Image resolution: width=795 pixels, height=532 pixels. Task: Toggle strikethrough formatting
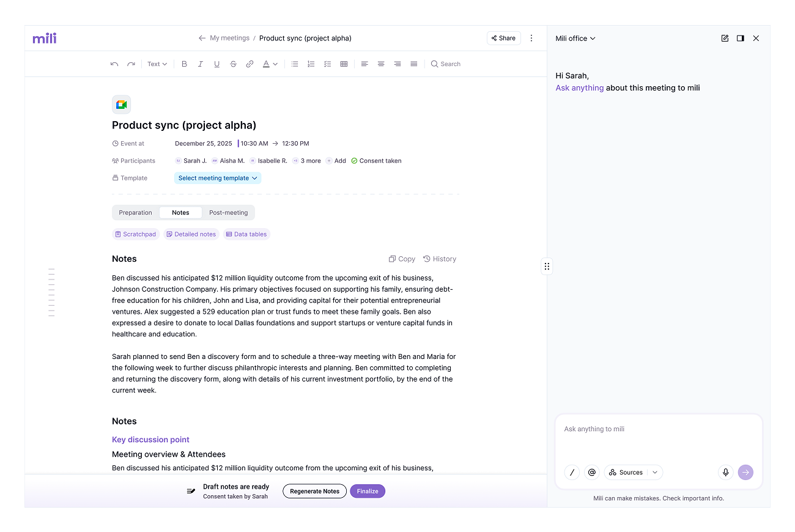(x=233, y=64)
